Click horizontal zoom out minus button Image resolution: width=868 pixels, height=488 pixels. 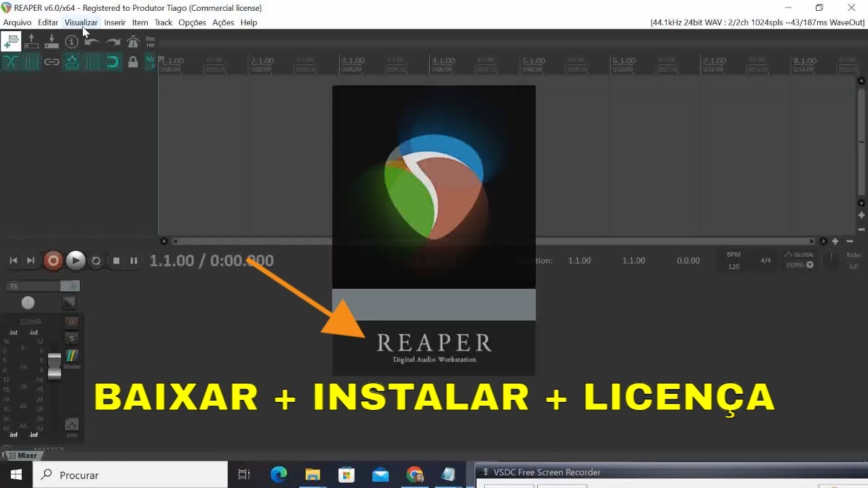point(850,241)
